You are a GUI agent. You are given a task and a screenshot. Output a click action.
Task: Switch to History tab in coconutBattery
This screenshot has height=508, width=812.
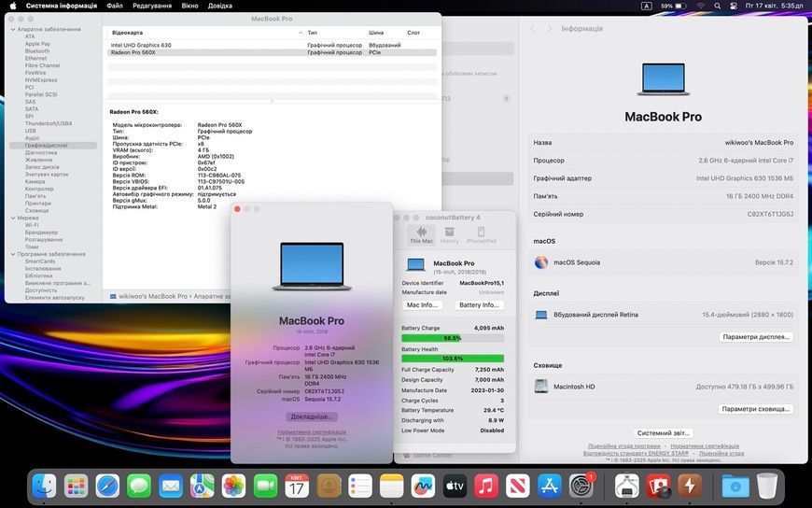pyautogui.click(x=450, y=234)
